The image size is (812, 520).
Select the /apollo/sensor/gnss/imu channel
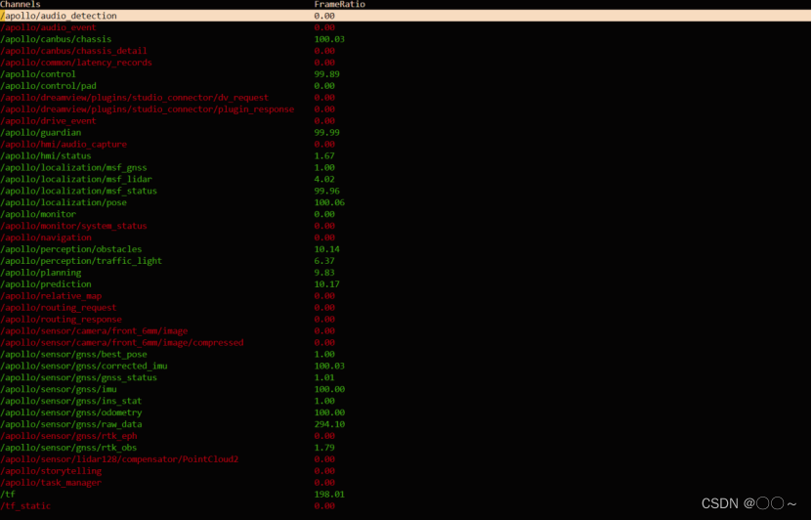[x=59, y=389]
